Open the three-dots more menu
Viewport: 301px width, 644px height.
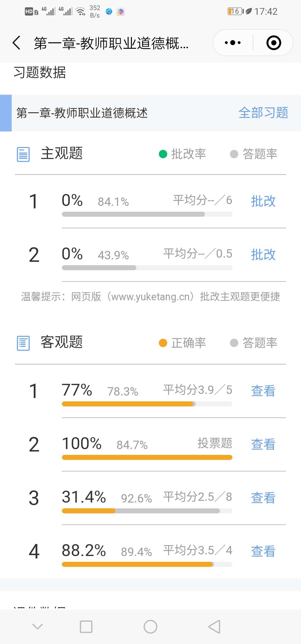tap(233, 43)
